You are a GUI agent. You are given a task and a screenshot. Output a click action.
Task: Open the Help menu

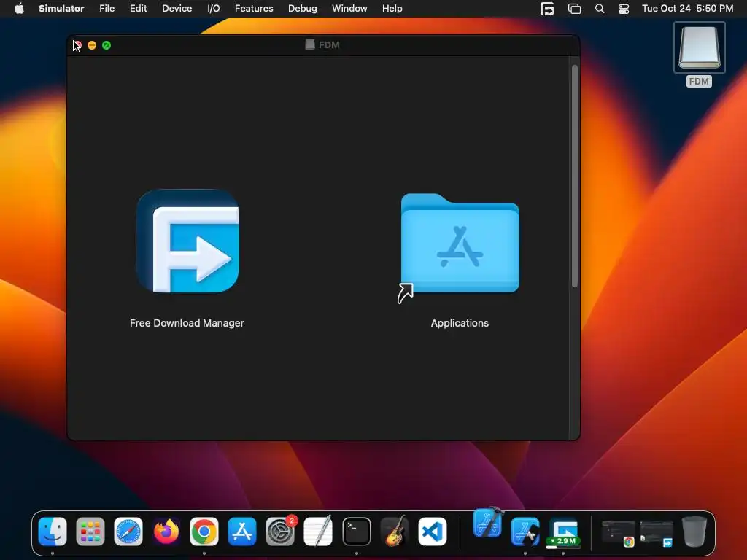392,9
